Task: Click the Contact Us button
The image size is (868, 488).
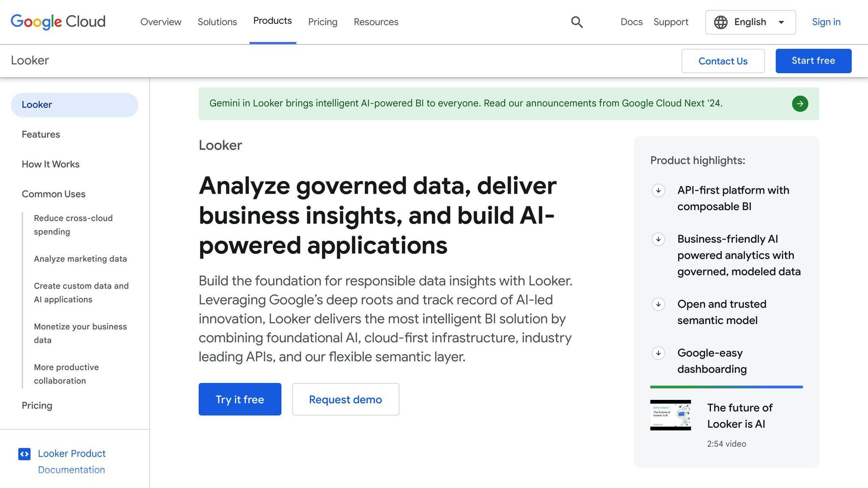Action: click(723, 61)
